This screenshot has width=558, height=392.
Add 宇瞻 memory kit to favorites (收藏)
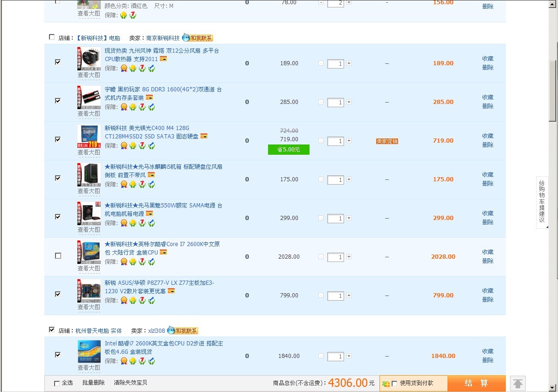pos(488,97)
